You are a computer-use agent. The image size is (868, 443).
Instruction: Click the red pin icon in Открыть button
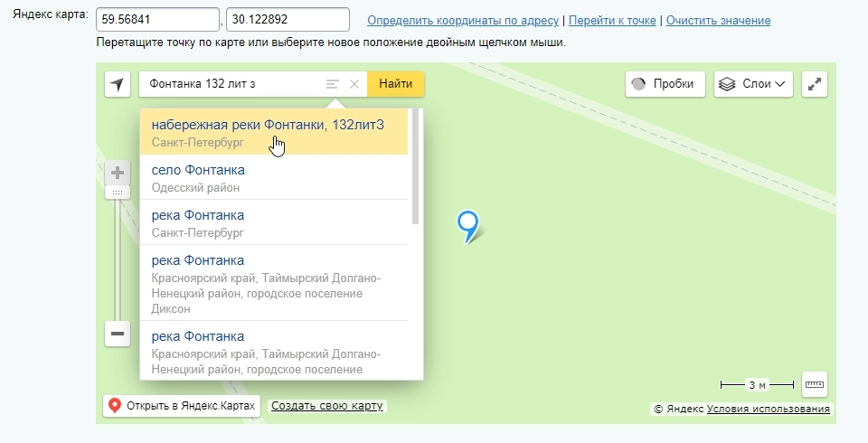(115, 405)
